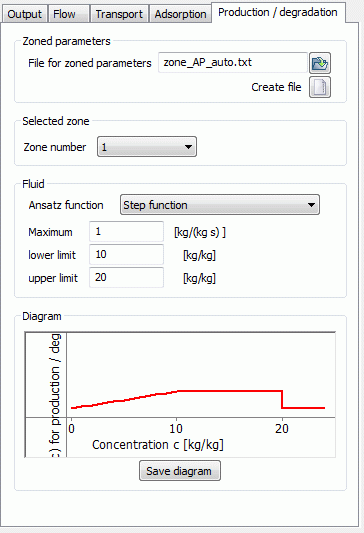364x533 pixels.
Task: Open the Transport tab
Action: pos(119,14)
